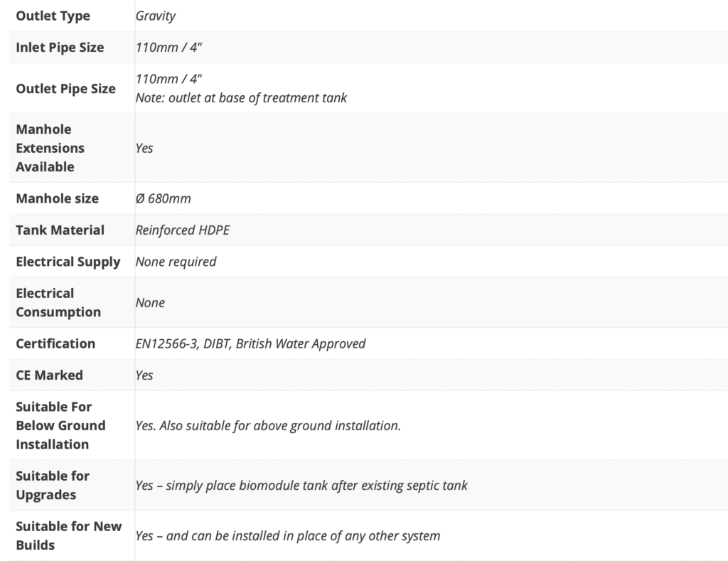Click the 'Suitable For Below Ground Installation' label

(x=60, y=425)
